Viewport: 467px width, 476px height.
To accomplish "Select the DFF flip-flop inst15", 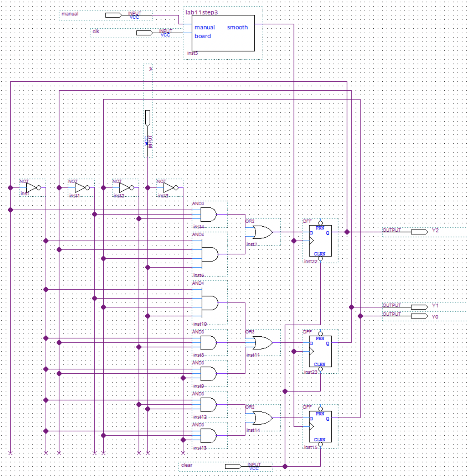I will (320, 426).
